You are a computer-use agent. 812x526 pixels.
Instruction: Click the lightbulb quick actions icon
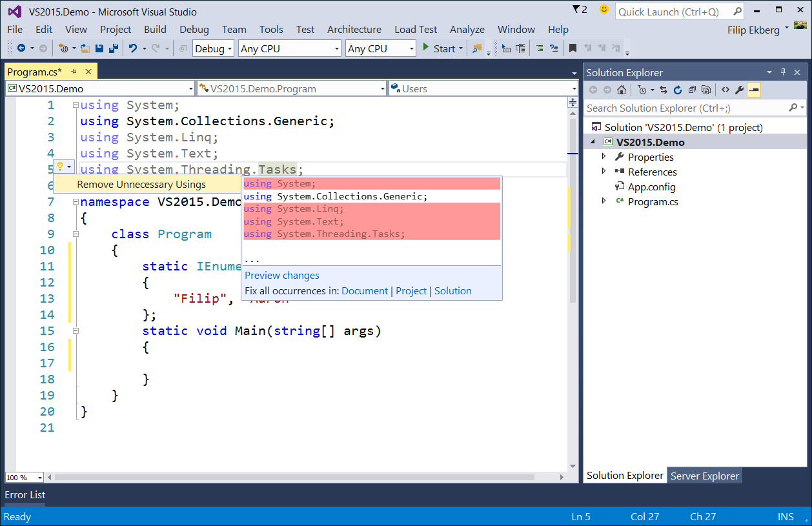(60, 167)
